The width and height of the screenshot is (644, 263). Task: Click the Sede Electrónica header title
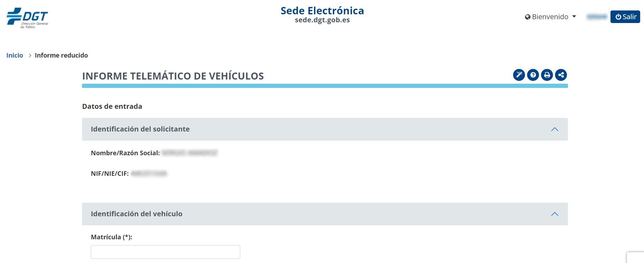322,11
